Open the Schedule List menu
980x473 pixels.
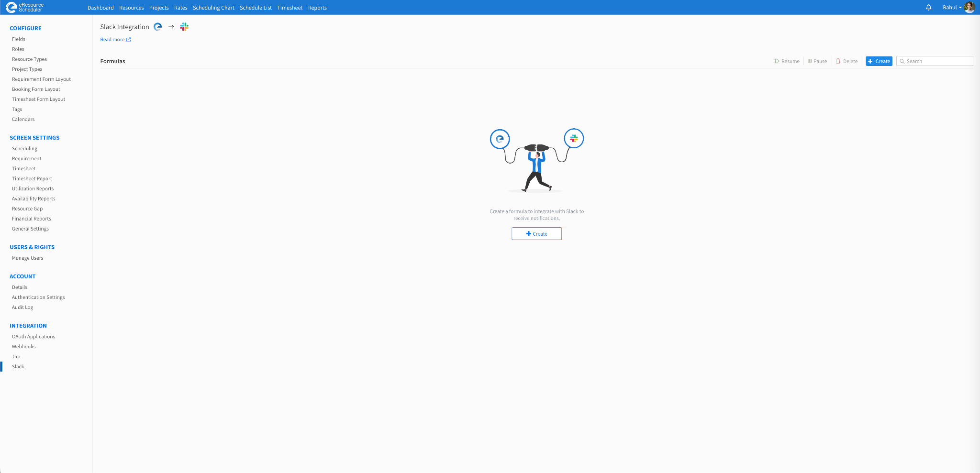point(256,8)
